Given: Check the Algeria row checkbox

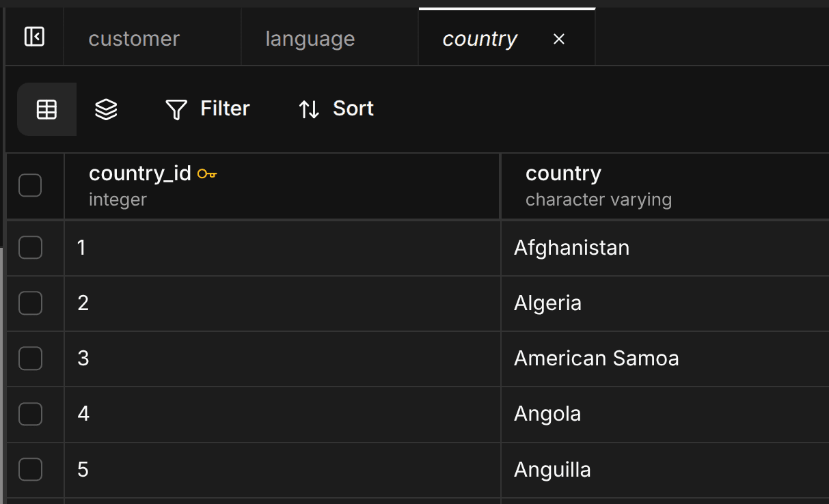Looking at the screenshot, I should tap(30, 303).
